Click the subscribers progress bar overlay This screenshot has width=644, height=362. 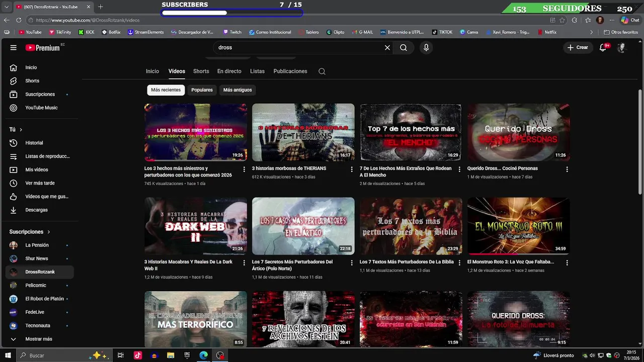pos(232,13)
